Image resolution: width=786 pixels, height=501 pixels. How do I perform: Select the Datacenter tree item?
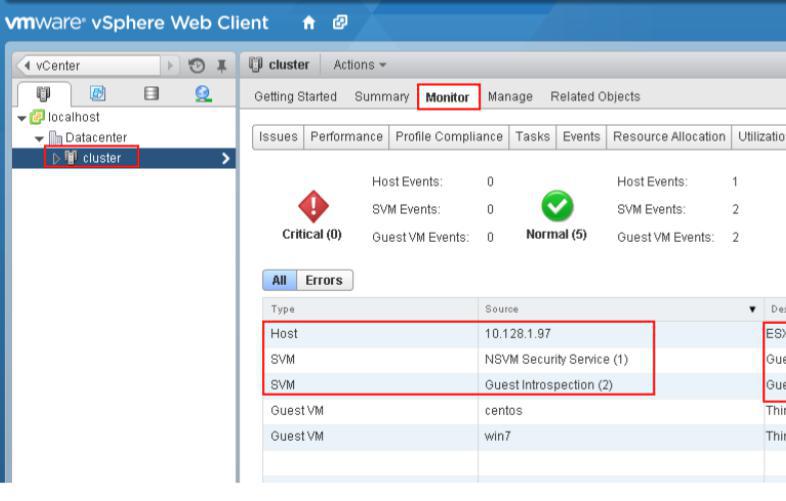point(96,137)
